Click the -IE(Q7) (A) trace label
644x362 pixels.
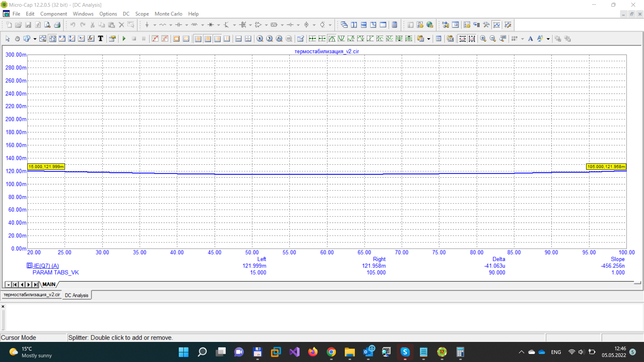point(46,265)
